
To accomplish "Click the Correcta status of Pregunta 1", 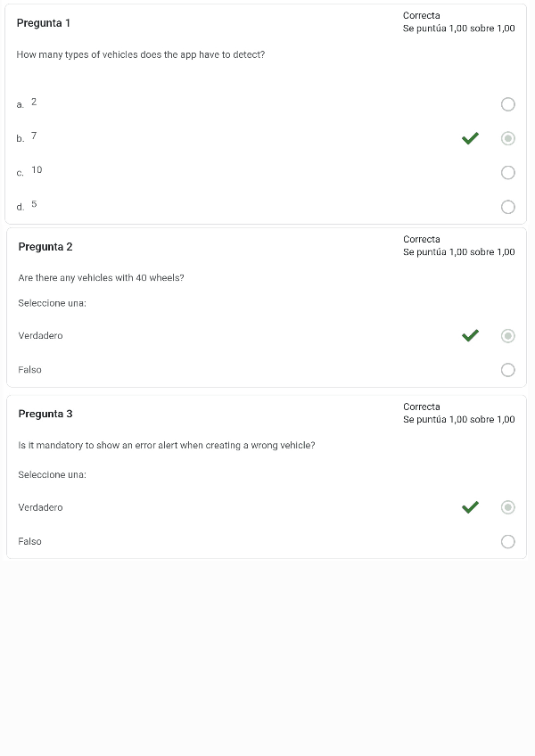I will click(x=421, y=16).
